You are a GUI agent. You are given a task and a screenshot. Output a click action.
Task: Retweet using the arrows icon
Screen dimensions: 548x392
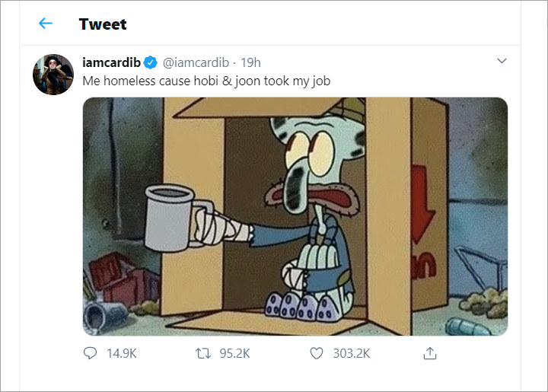(x=203, y=354)
